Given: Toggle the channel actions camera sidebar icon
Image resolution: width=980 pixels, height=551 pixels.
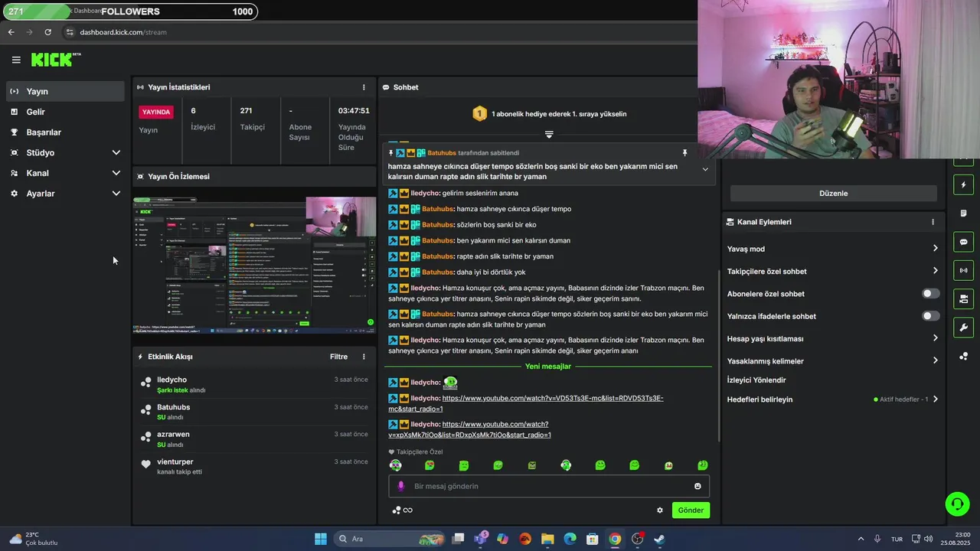Looking at the screenshot, I should point(963,298).
